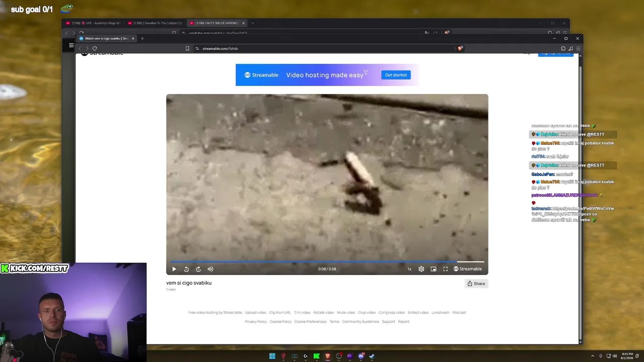
Task: Switch to 'I Travelled To The Coldest City' tab
Action: pyautogui.click(x=155, y=23)
